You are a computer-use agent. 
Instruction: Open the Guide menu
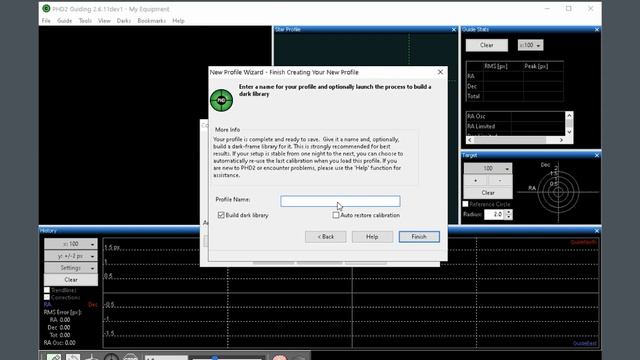coord(64,21)
